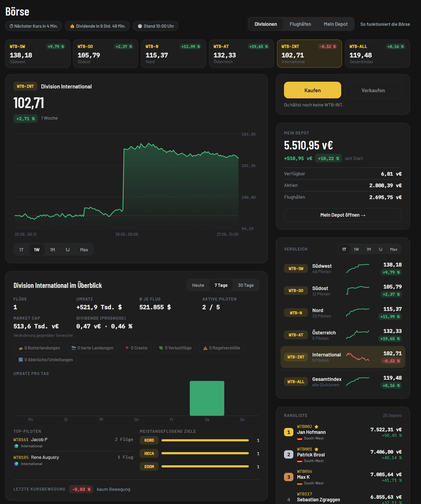Click the HECA airport code badge
The width and height of the screenshot is (421, 504).
point(149,453)
